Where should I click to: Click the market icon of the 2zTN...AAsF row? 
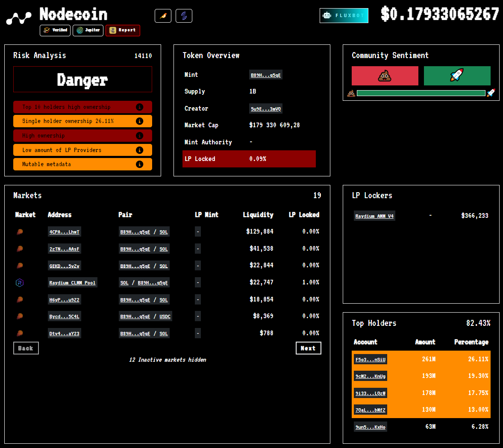click(x=20, y=249)
